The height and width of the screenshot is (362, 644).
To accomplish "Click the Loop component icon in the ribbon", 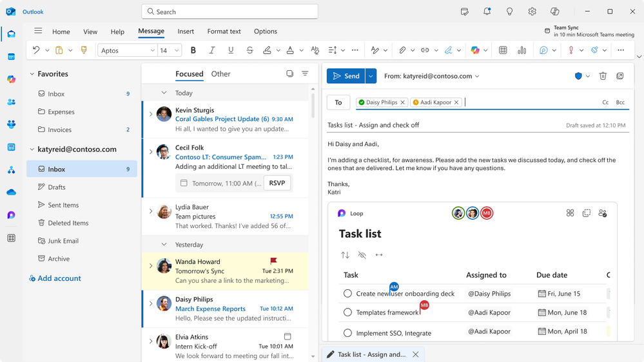I will coord(543,50).
